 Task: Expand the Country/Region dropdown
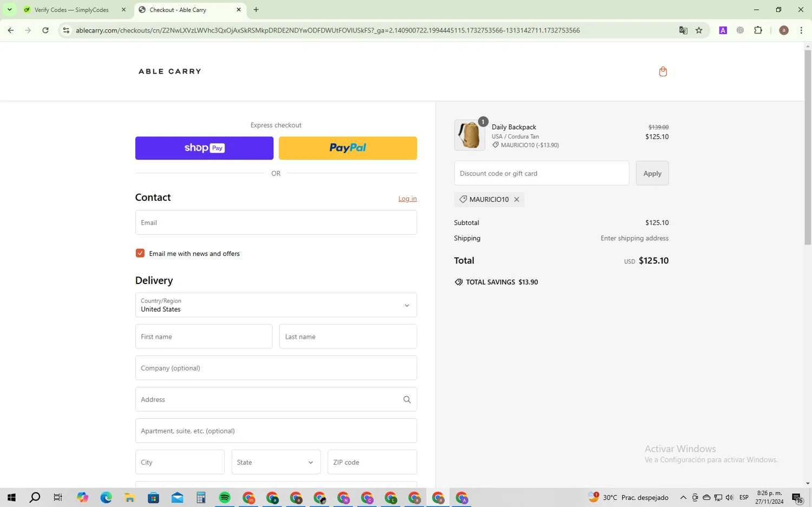click(276, 305)
